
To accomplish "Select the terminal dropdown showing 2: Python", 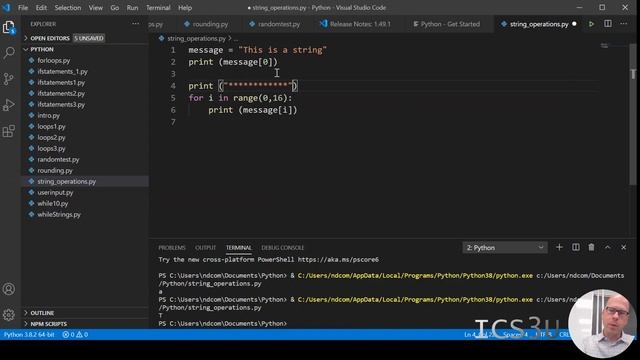I will pos(504,248).
